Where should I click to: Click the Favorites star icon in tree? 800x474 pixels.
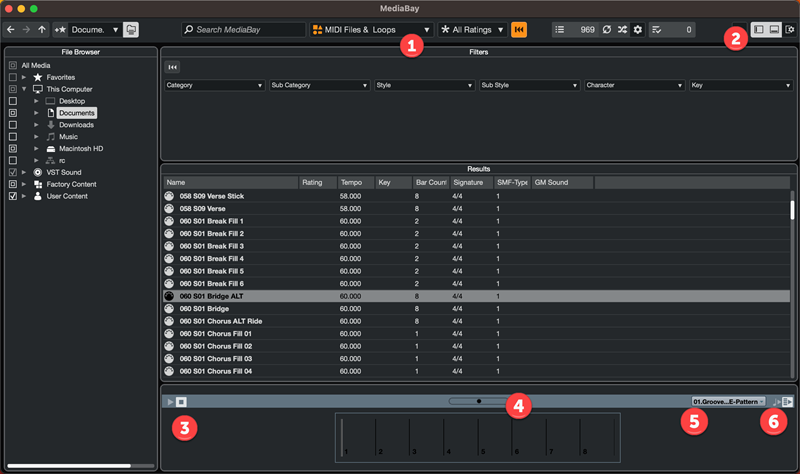[x=38, y=77]
